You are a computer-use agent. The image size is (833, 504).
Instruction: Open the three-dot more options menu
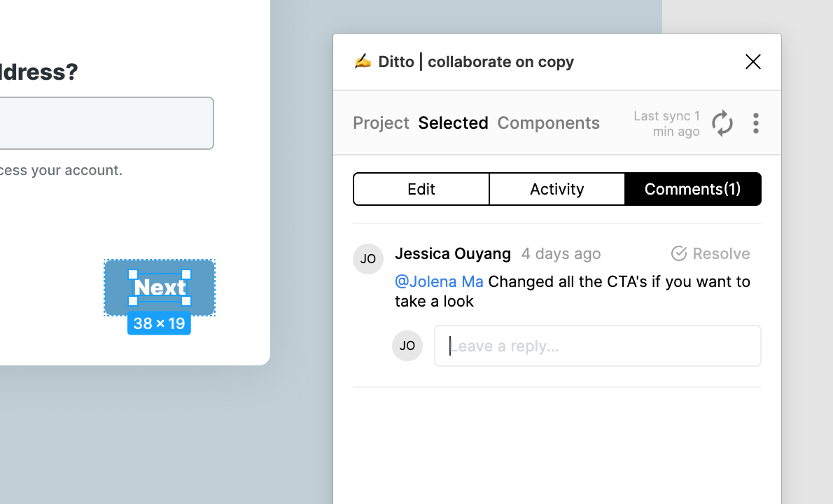755,123
